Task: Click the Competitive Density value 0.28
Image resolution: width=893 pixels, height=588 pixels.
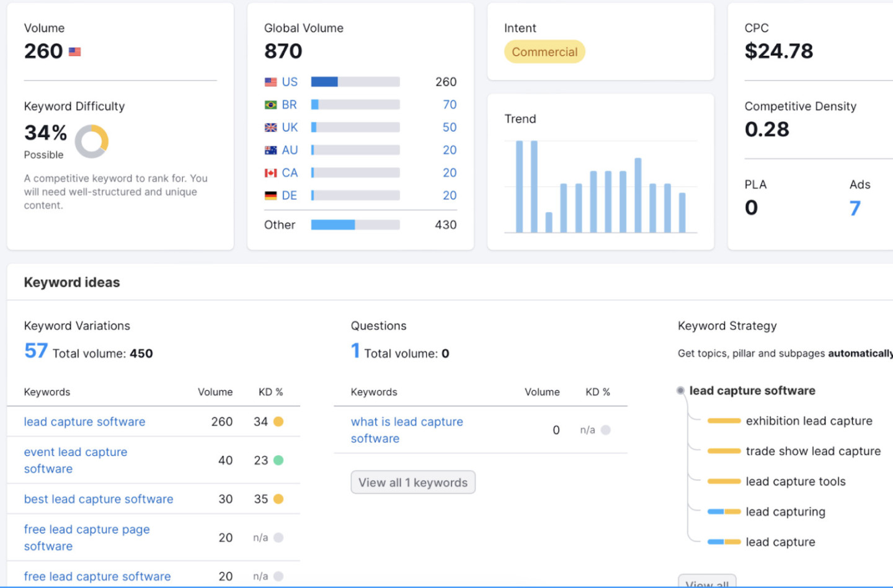Action: click(767, 129)
